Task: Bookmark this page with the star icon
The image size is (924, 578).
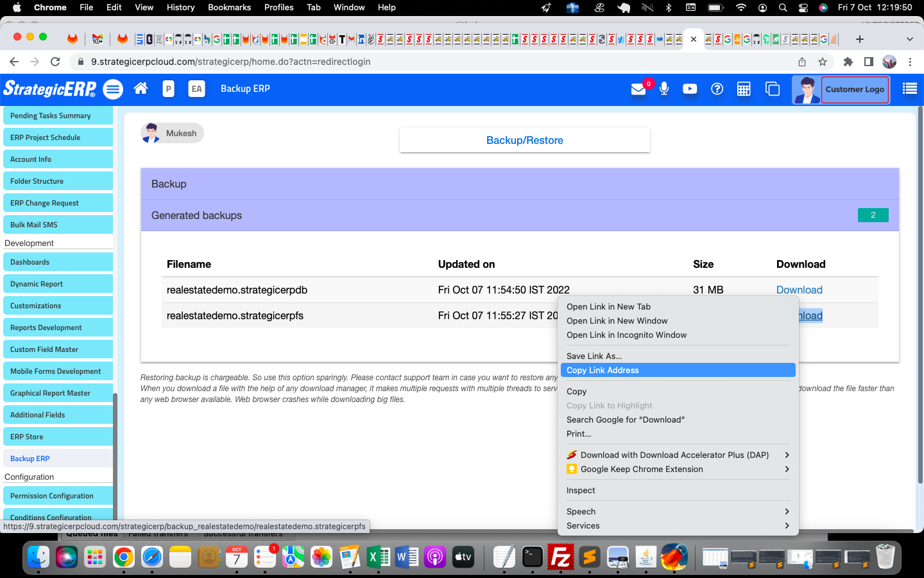Action: click(x=823, y=62)
